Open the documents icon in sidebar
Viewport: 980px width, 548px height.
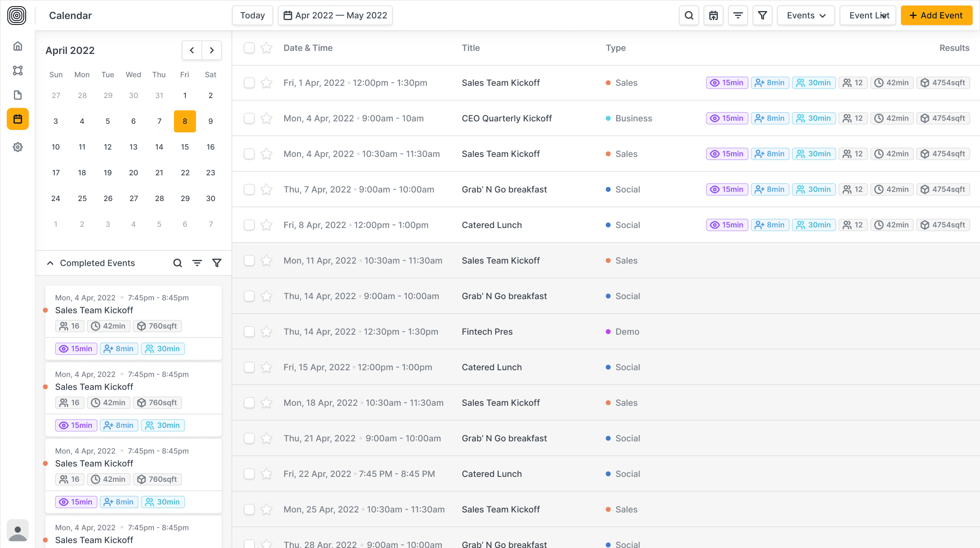coord(18,95)
